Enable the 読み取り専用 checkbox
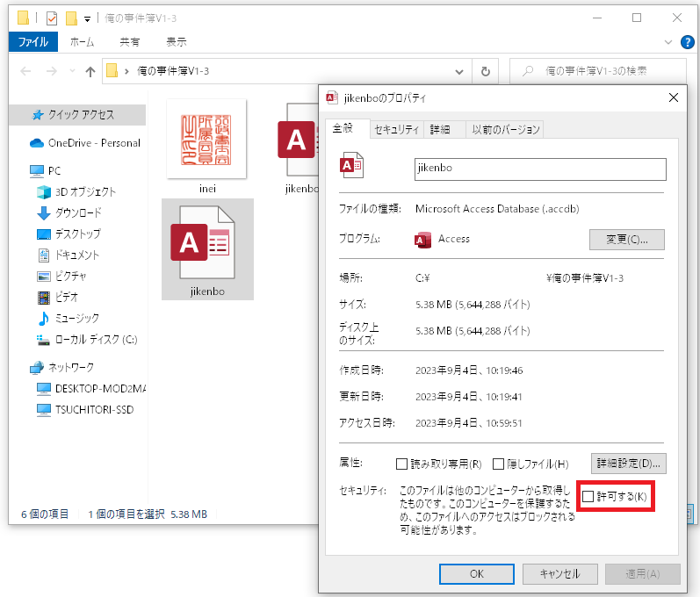The height and width of the screenshot is (597, 700). pyautogui.click(x=402, y=464)
